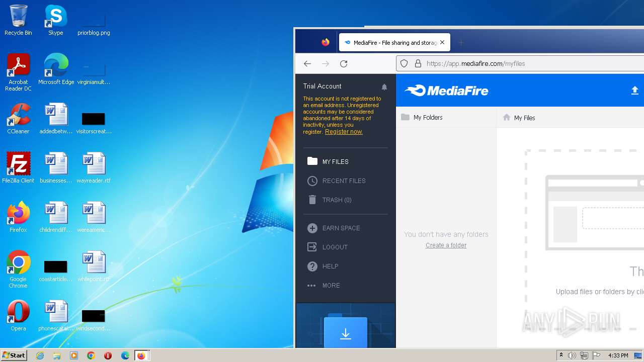Open Internet Explorer from the taskbar
This screenshot has height=362, width=644.
tap(40, 355)
